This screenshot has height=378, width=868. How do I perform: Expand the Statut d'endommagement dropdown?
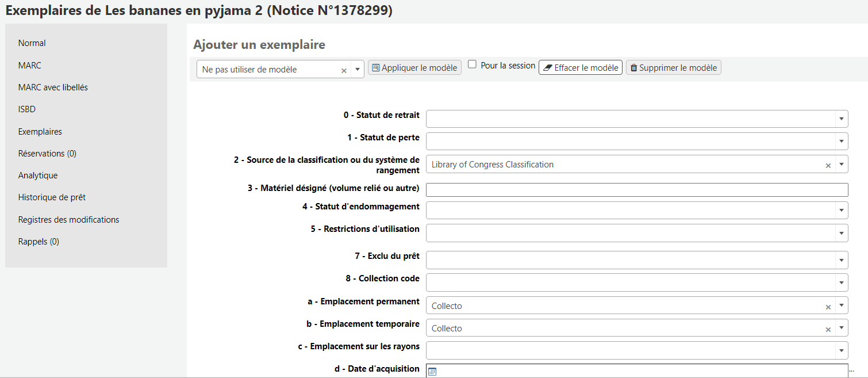point(841,211)
